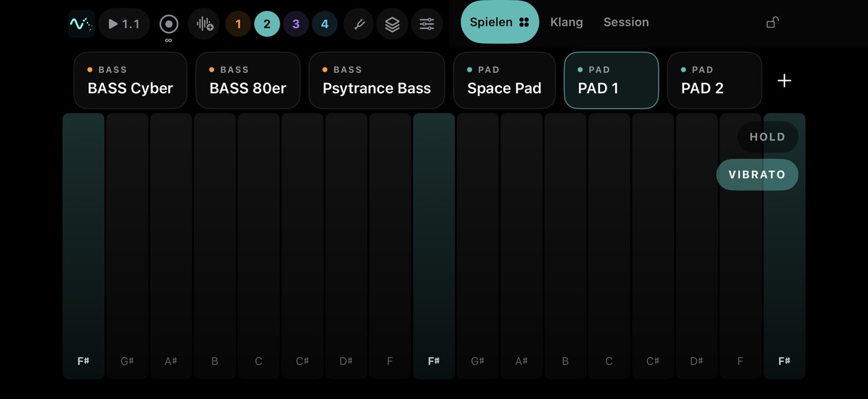Play the second A# key strip
868x399 pixels.
click(522, 246)
